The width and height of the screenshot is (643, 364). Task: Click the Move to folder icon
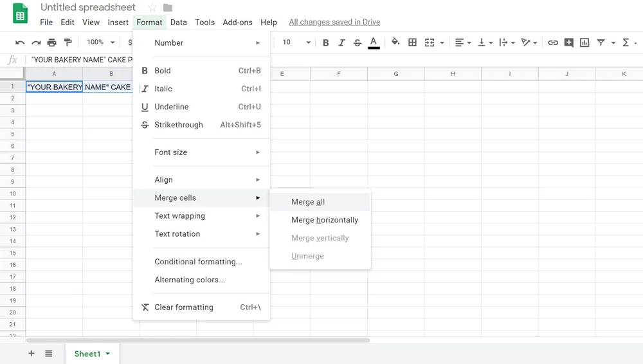(167, 7)
